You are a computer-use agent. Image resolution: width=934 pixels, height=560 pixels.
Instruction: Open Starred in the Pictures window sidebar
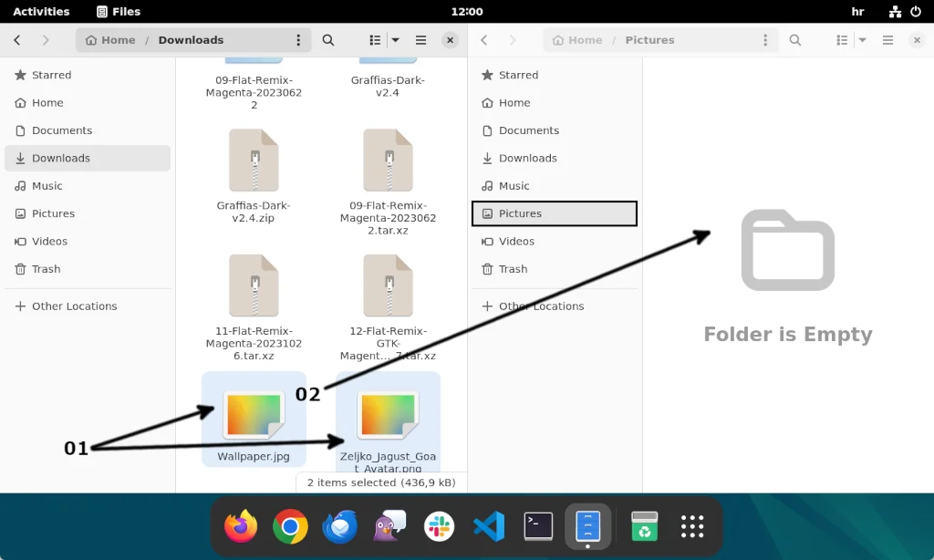(555, 75)
